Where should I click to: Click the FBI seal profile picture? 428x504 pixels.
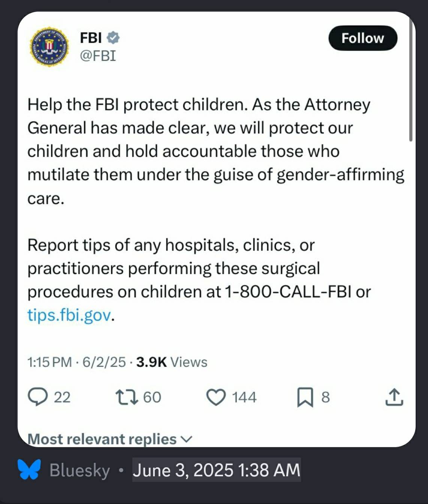tap(49, 47)
